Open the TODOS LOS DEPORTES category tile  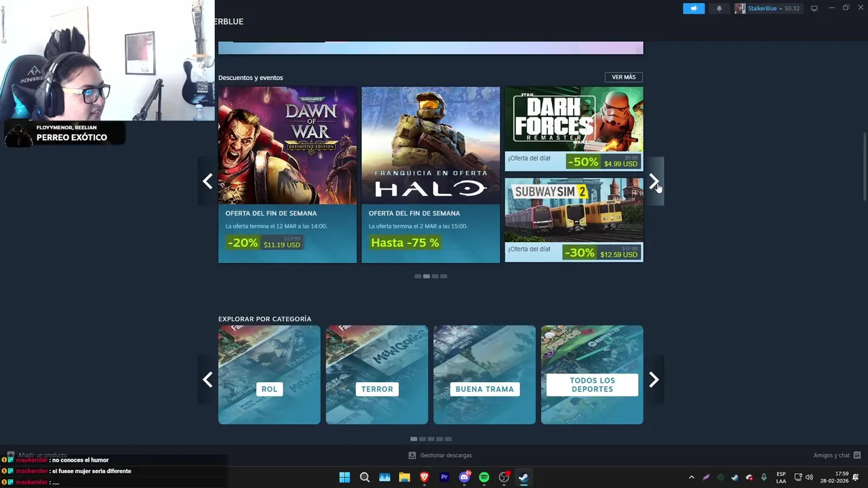[592, 375]
